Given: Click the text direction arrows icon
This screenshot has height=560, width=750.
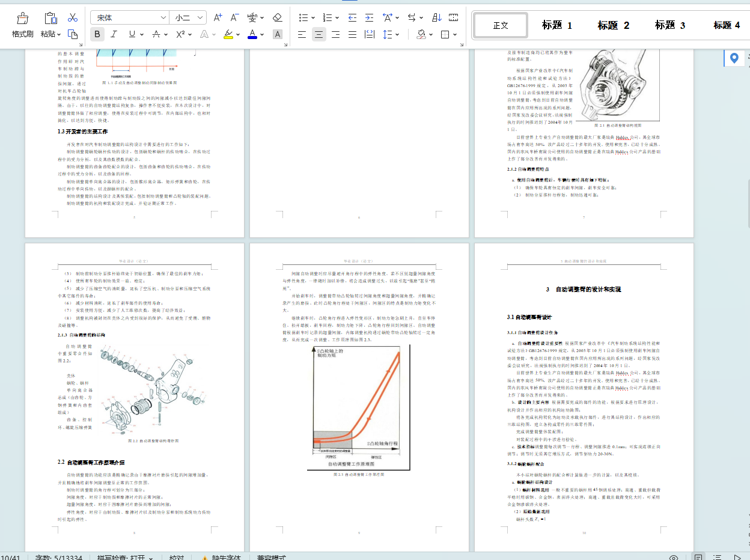Looking at the screenshot, I should 413,18.
